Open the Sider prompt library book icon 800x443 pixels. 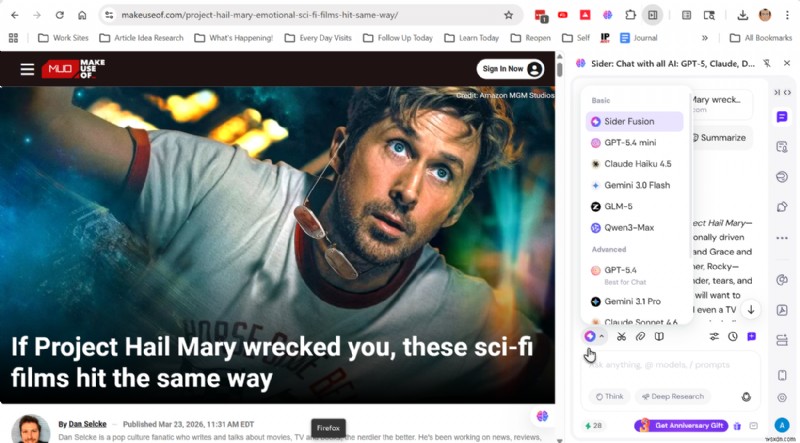click(x=659, y=336)
